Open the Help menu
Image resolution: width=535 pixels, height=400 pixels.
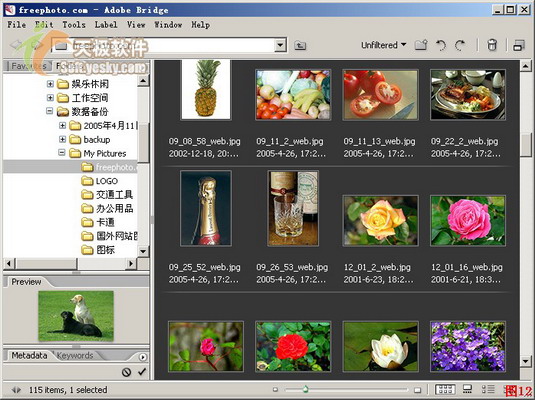(x=200, y=25)
